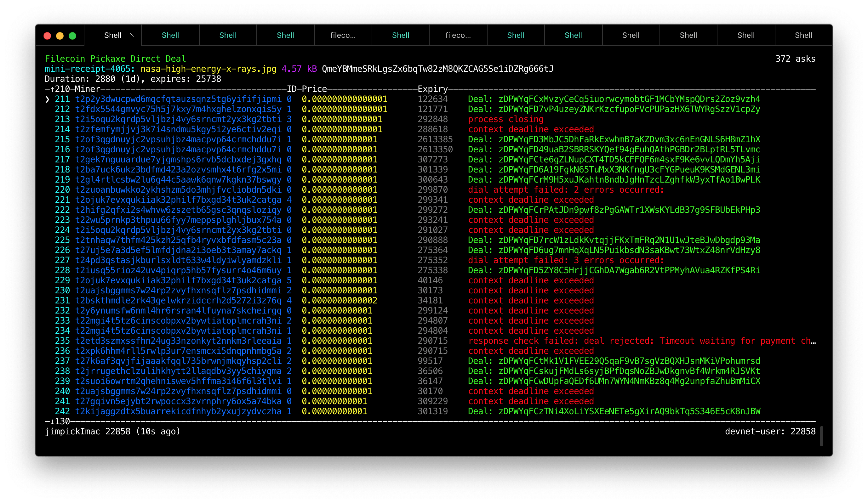Click the deal ID zDPWYqFD6ug7mnHqXqLN… on row 226
The image size is (868, 503).
629,250
